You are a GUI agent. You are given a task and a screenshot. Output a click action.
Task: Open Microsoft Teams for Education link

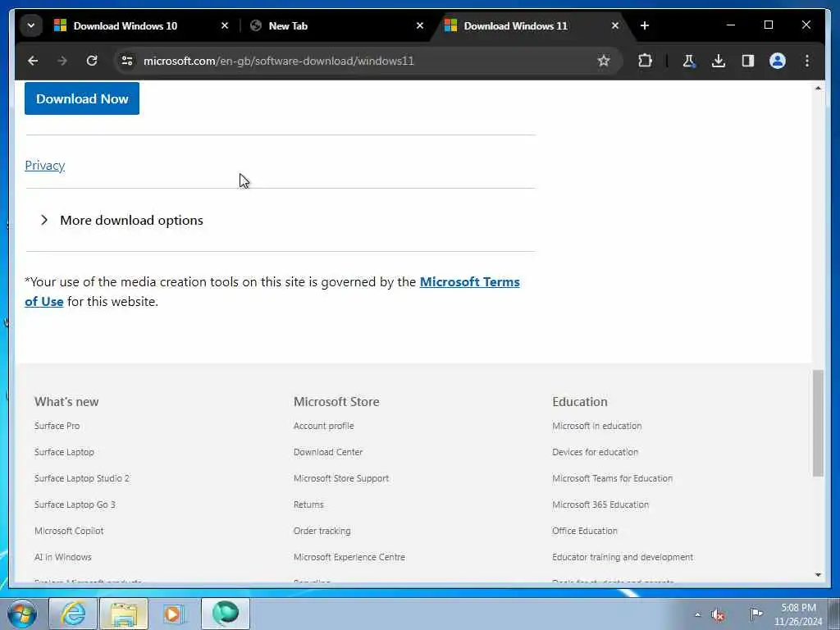[x=612, y=478]
